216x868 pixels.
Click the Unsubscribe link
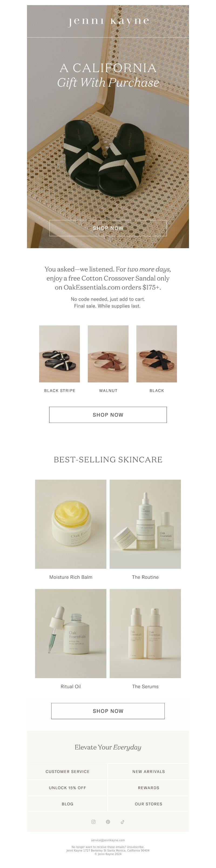click(135, 847)
